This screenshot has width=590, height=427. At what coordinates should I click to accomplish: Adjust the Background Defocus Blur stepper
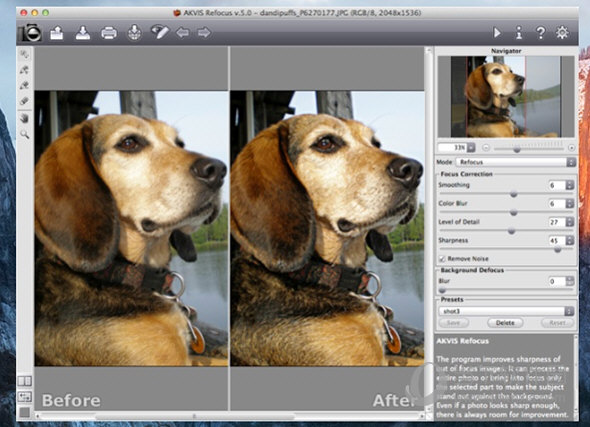pyautogui.click(x=570, y=281)
